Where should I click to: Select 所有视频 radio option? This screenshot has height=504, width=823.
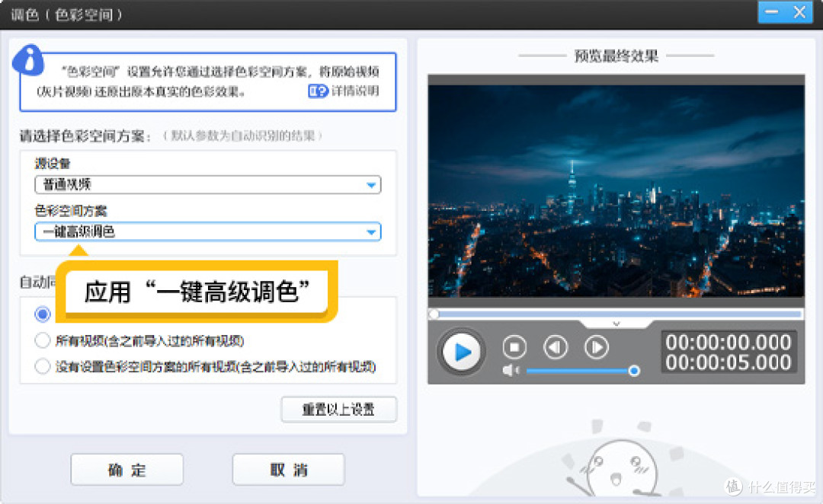(x=43, y=340)
